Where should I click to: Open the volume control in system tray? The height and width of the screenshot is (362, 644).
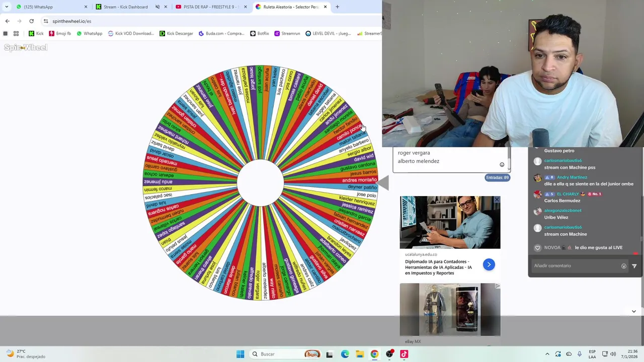coord(613,354)
